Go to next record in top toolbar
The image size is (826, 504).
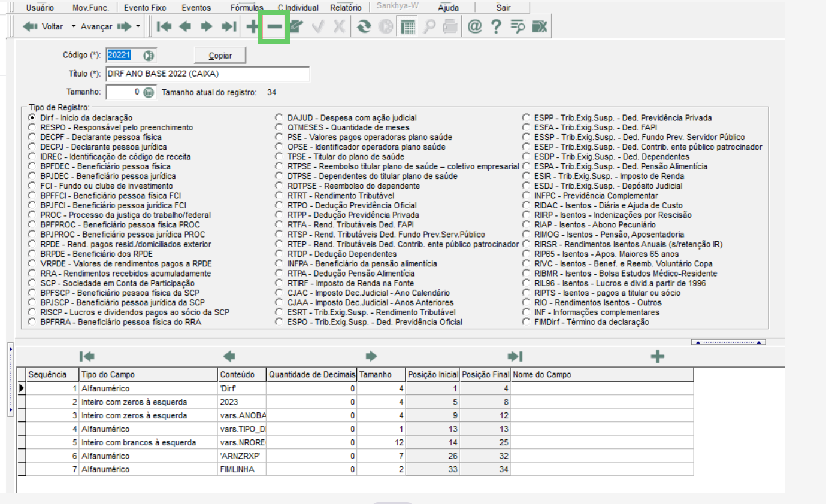[207, 26]
